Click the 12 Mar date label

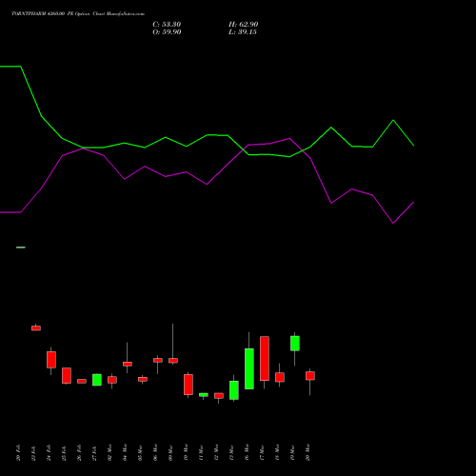216,452
